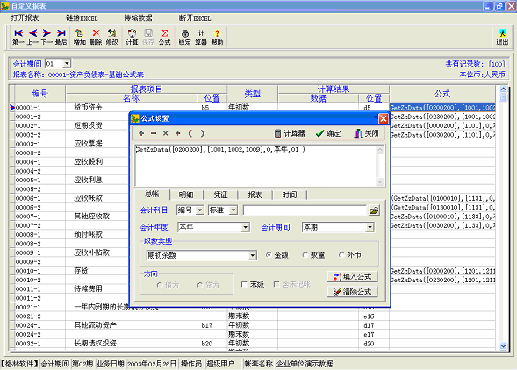Screen dimensions: 517x370
Task: Click the formula text area scroll down arrow
Action: coord(380,182)
